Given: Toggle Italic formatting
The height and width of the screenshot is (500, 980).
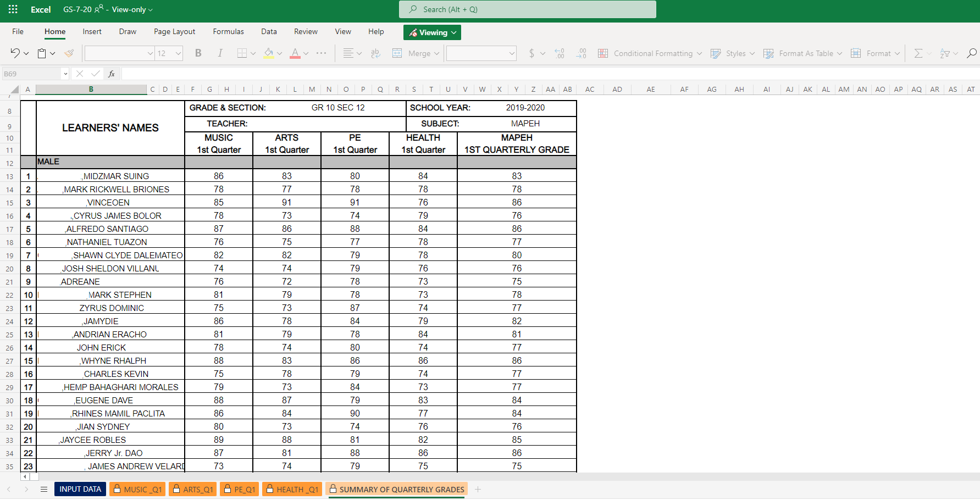Looking at the screenshot, I should [220, 53].
